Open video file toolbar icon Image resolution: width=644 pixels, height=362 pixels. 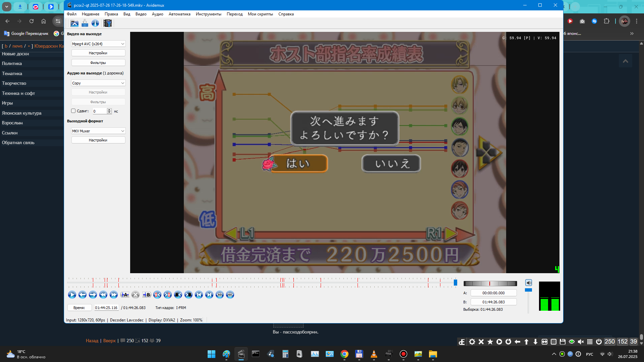coord(74,23)
